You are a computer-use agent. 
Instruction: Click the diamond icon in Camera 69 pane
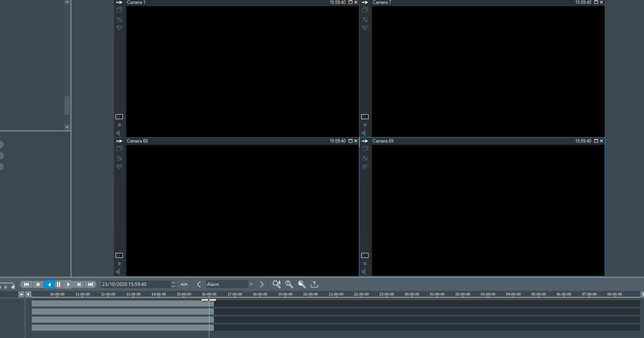pyautogui.click(x=365, y=167)
